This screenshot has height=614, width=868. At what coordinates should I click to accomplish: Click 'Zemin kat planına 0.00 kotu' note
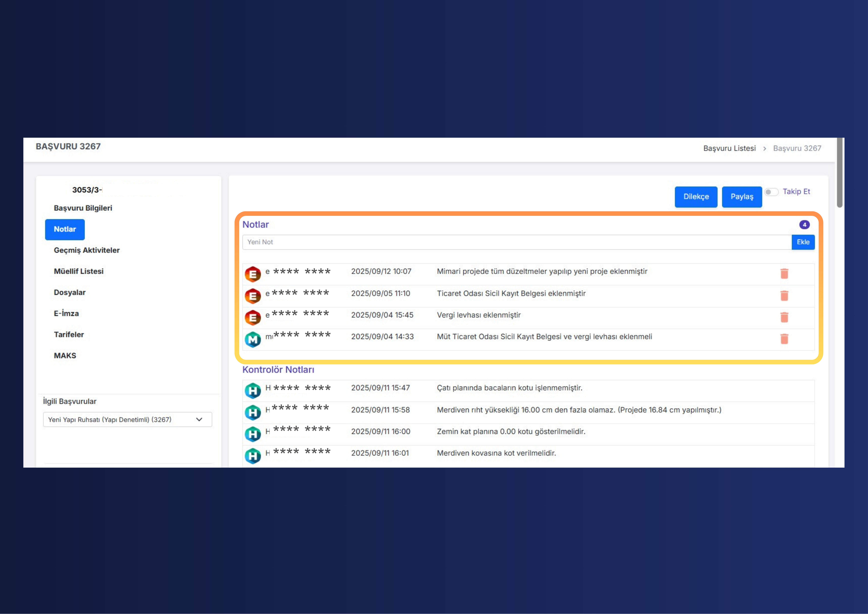point(511,432)
